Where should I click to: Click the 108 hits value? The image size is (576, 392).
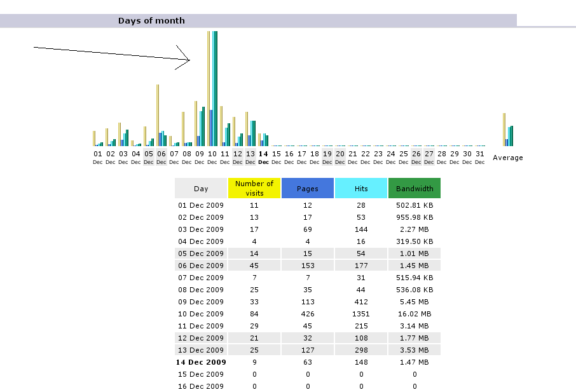[x=361, y=338]
